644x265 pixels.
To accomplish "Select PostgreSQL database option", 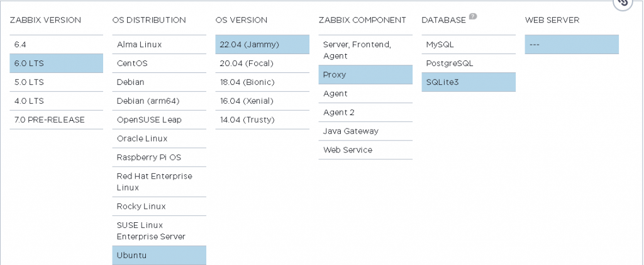I will click(x=469, y=64).
